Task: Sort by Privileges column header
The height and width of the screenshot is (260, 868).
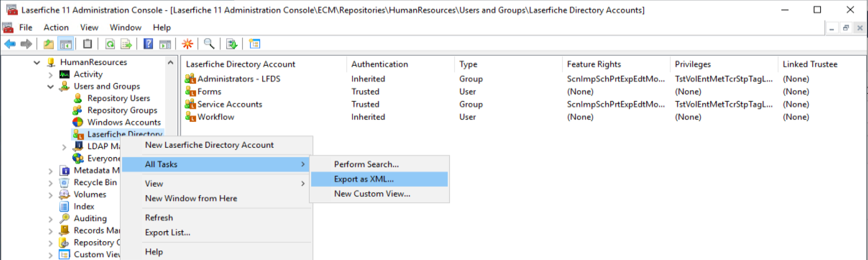Action: click(724, 64)
